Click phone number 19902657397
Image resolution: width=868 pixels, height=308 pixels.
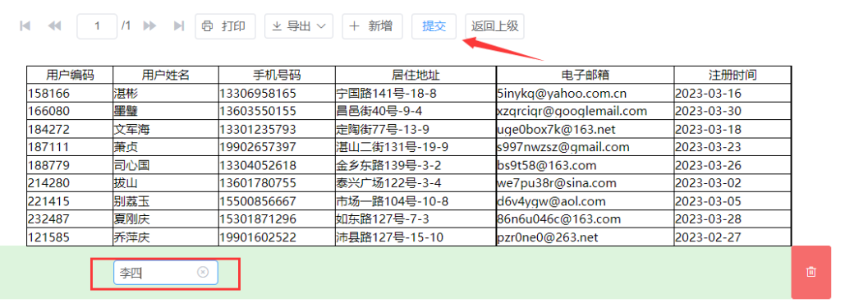277,147
